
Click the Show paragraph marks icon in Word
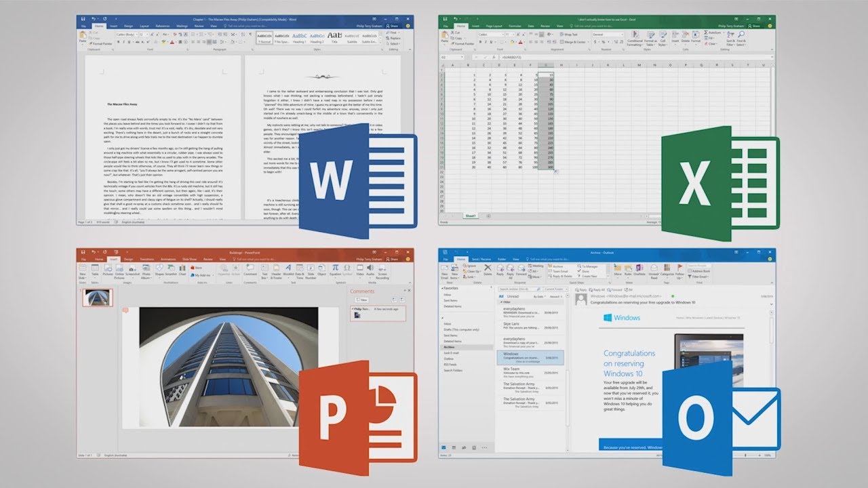coord(250,34)
